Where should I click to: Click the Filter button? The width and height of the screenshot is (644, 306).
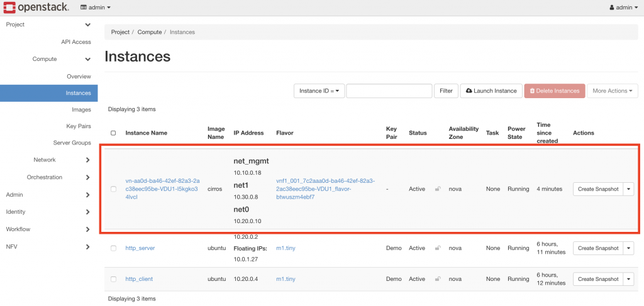[x=446, y=91]
